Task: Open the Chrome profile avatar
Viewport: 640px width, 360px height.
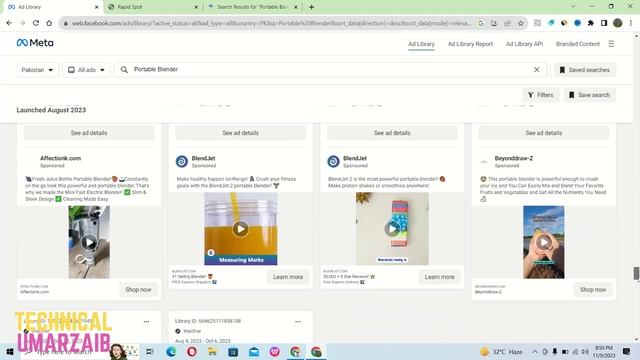Action: [618, 23]
